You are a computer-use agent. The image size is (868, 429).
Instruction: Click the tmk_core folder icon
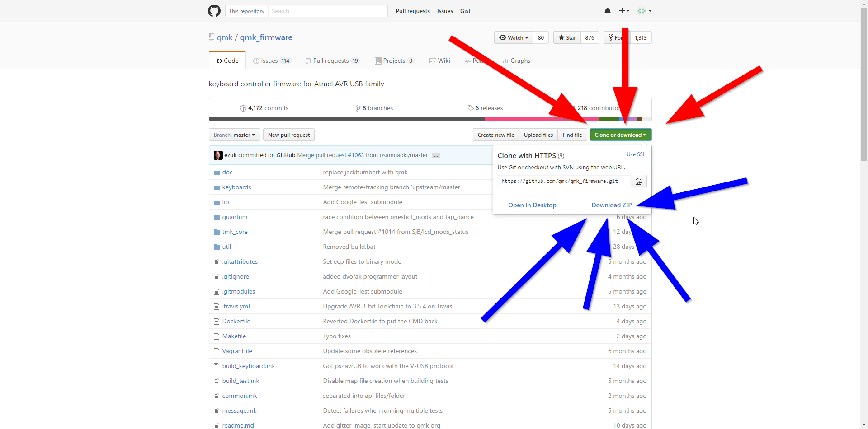point(217,232)
